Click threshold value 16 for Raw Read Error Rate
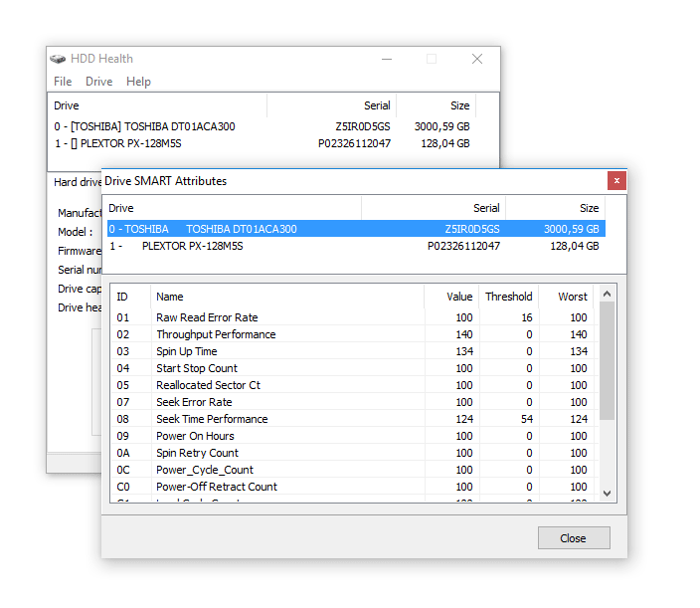700x608 pixels. tap(527, 317)
